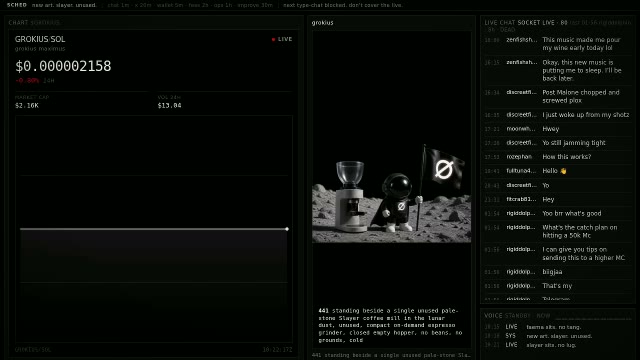Image resolution: width=640 pixels, height=360 pixels.
Task: Click the dim caption ticker below the art panel
Action: coord(391,355)
